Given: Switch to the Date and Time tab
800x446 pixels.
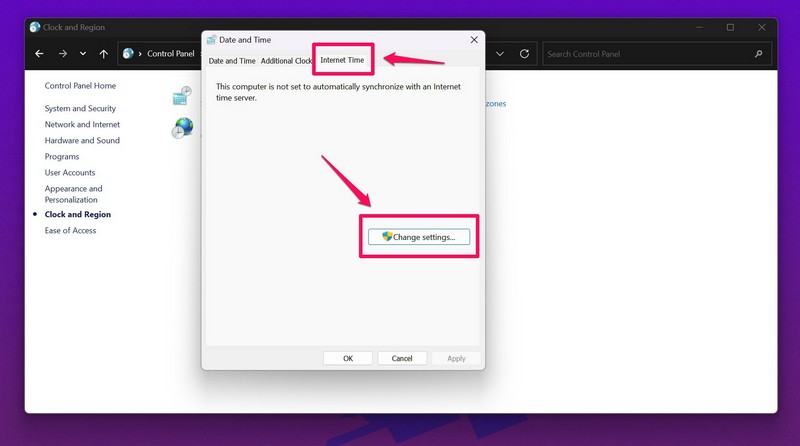Looking at the screenshot, I should pos(232,61).
